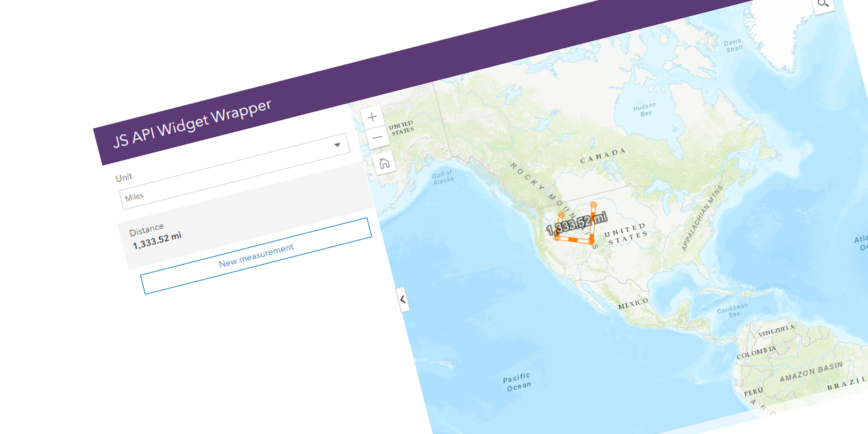Click the Distance result value 1,333.52 mi
Screen dimensions: 868x434
click(x=157, y=239)
